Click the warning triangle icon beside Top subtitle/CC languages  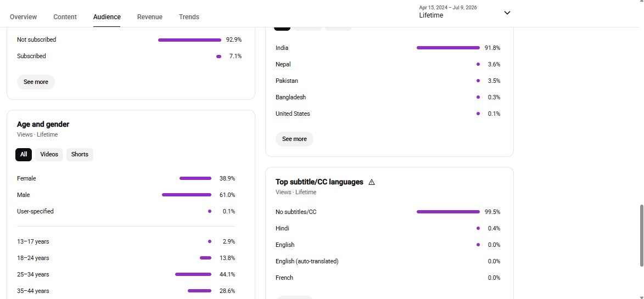tap(372, 182)
